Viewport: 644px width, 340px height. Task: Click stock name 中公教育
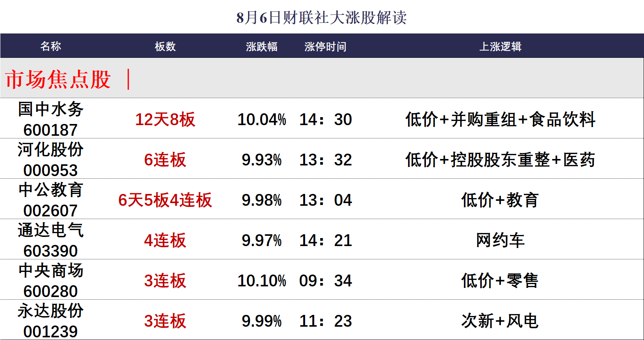click(51, 190)
